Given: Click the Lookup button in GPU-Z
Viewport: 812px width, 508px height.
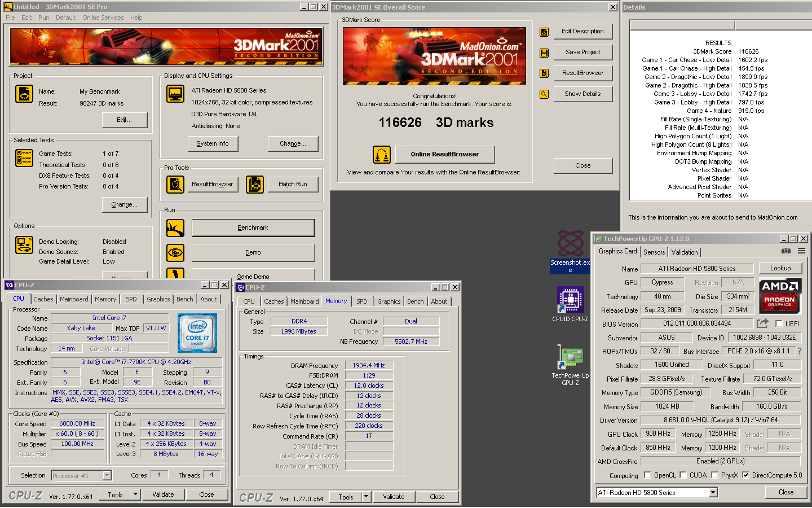Looking at the screenshot, I should 780,268.
